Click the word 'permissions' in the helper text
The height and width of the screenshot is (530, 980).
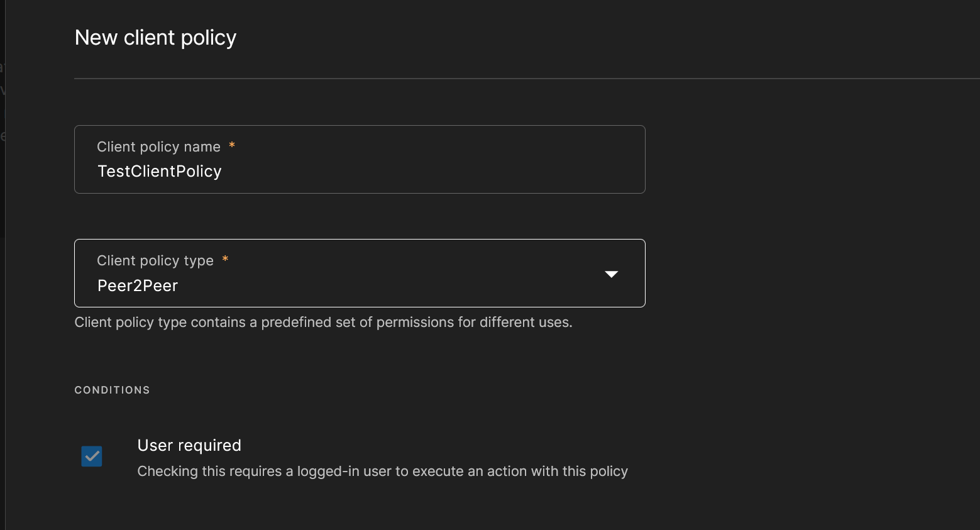(415, 323)
